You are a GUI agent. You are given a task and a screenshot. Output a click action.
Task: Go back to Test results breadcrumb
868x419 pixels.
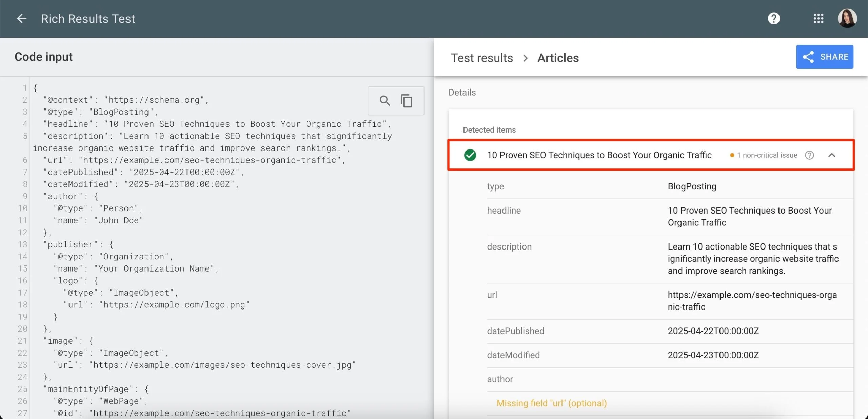coord(482,58)
